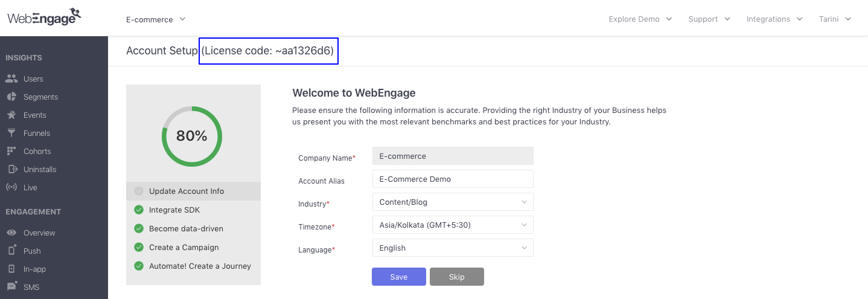
Task: Open the Industry dropdown showing Content/Blog
Action: point(453,202)
